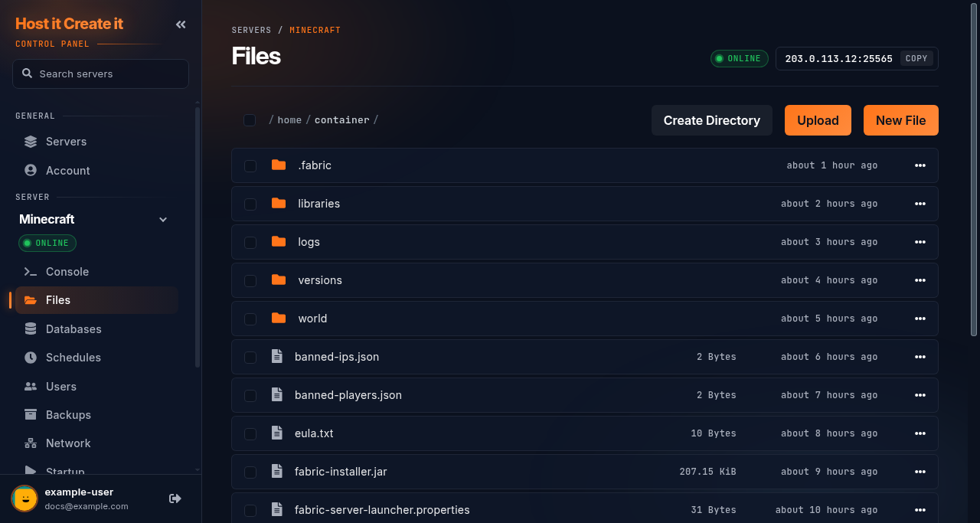
Task: Check the libraries folder checkbox
Action: [250, 204]
